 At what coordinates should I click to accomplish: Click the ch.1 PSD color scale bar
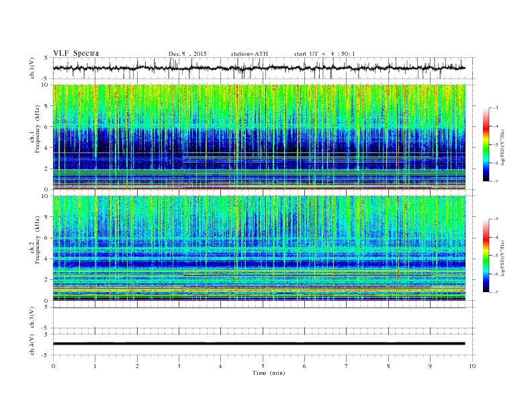tap(486, 144)
